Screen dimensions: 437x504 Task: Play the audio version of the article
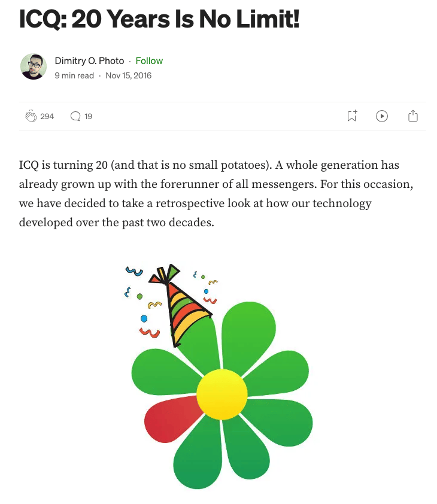(x=382, y=116)
